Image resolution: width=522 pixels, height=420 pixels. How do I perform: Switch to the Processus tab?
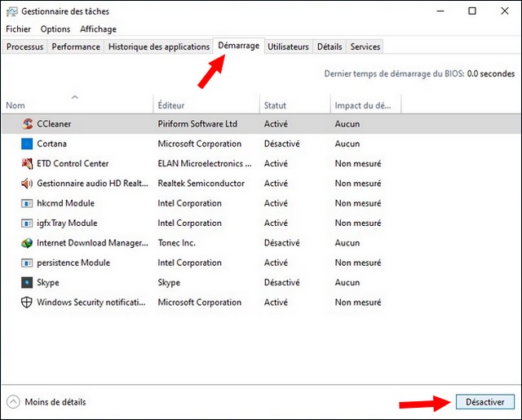click(x=25, y=46)
